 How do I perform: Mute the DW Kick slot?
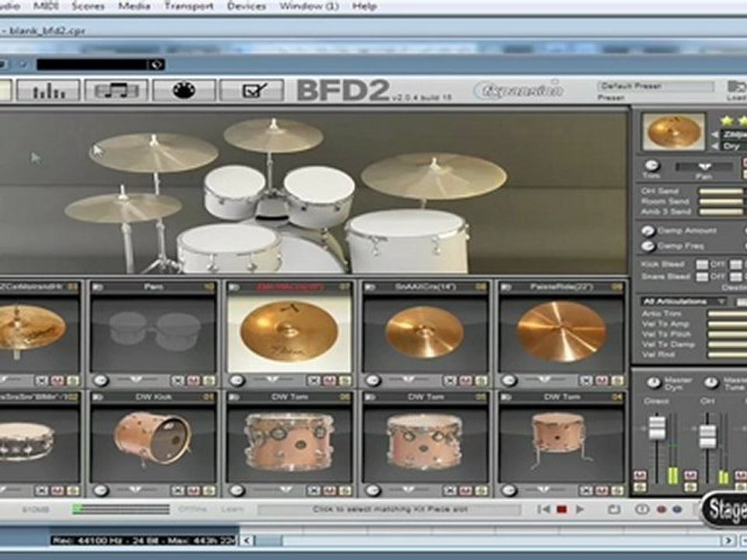pos(194,490)
